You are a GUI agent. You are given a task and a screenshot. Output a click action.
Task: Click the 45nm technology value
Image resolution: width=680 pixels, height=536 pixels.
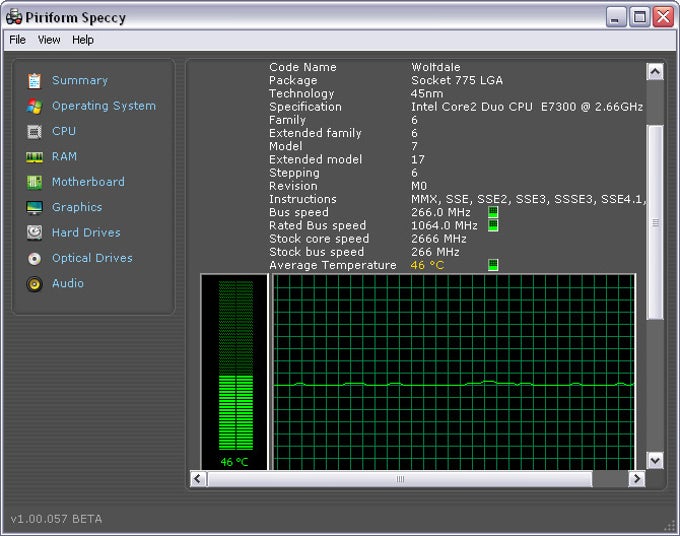coord(427,94)
